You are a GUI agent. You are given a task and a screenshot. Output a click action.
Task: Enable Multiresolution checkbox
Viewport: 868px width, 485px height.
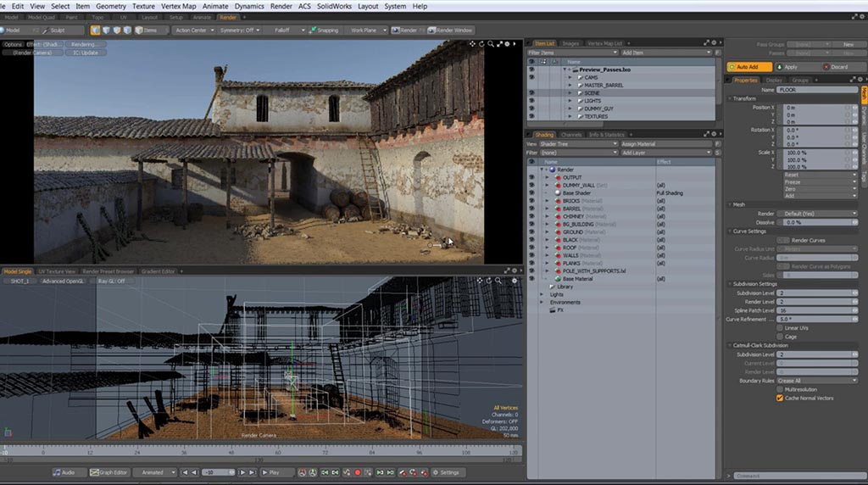click(780, 389)
